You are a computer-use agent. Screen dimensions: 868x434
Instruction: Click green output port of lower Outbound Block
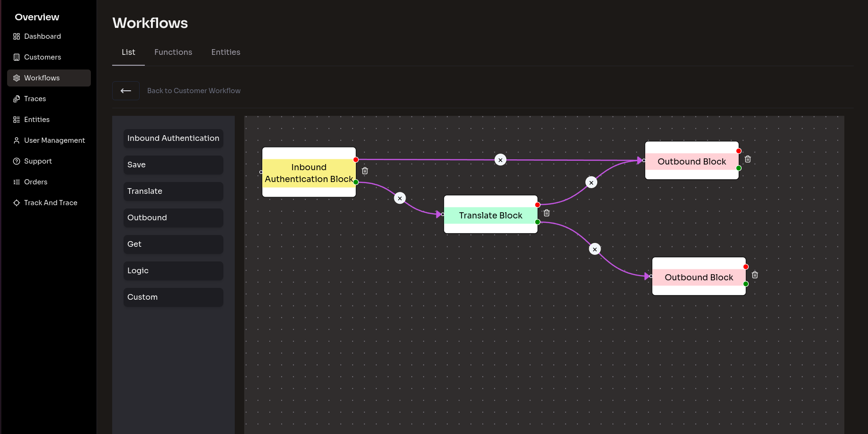[x=746, y=284]
